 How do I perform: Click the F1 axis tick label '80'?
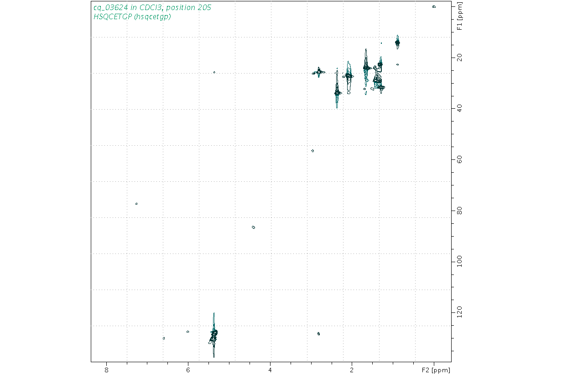[459, 211]
